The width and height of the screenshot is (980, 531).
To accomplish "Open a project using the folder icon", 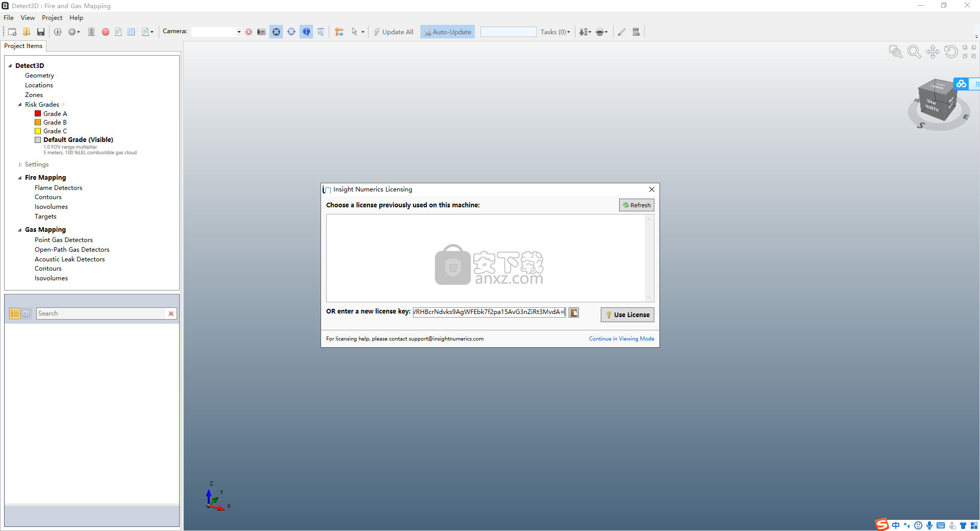I will tap(27, 32).
